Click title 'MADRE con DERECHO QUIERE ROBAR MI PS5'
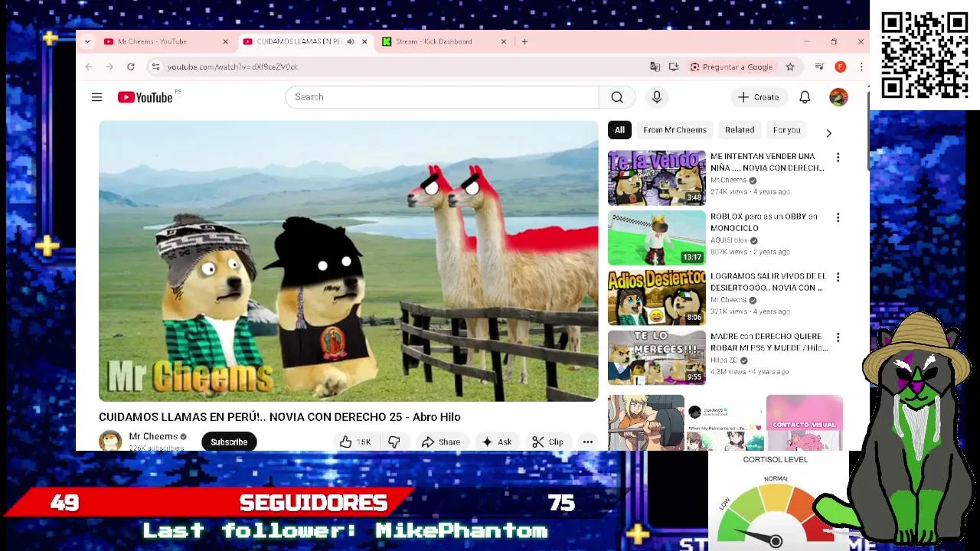 769,342
